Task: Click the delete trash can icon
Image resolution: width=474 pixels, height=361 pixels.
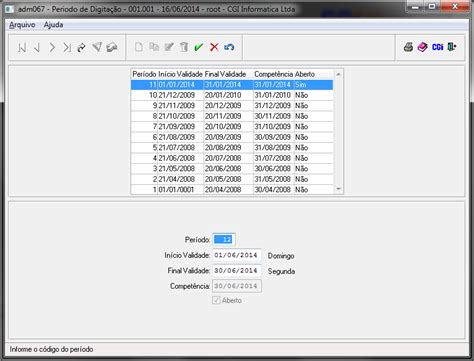Action: coord(184,47)
